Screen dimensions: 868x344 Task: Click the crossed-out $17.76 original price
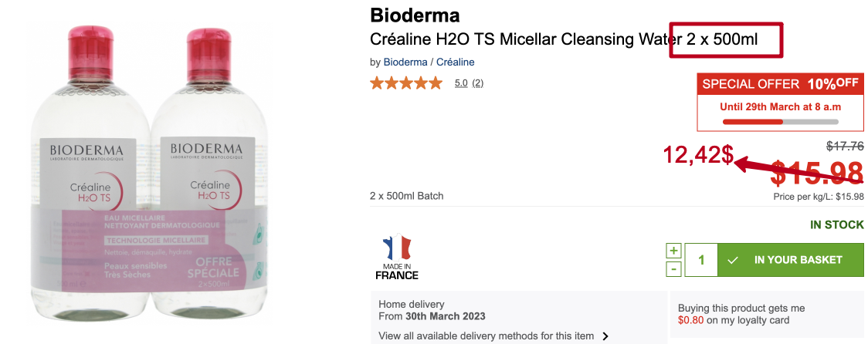(845, 145)
